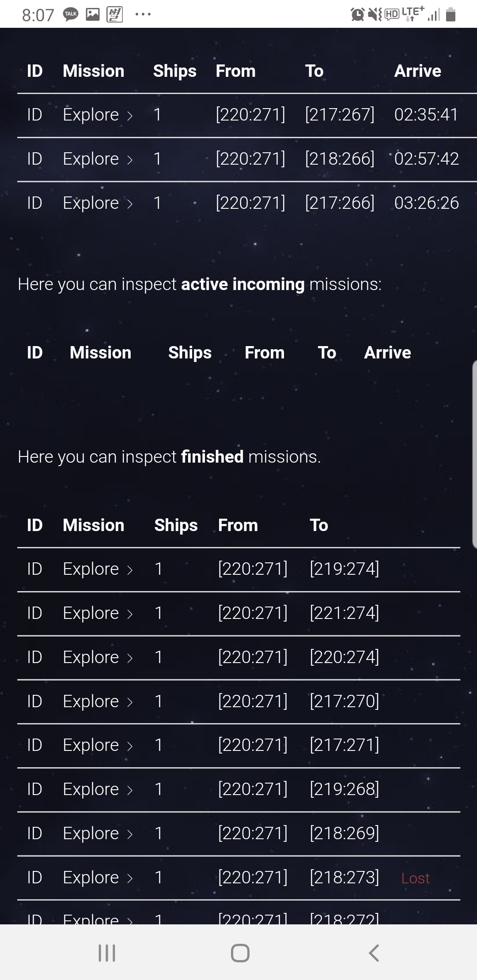Select the Lost status label
This screenshot has width=477, height=980.
tap(415, 878)
